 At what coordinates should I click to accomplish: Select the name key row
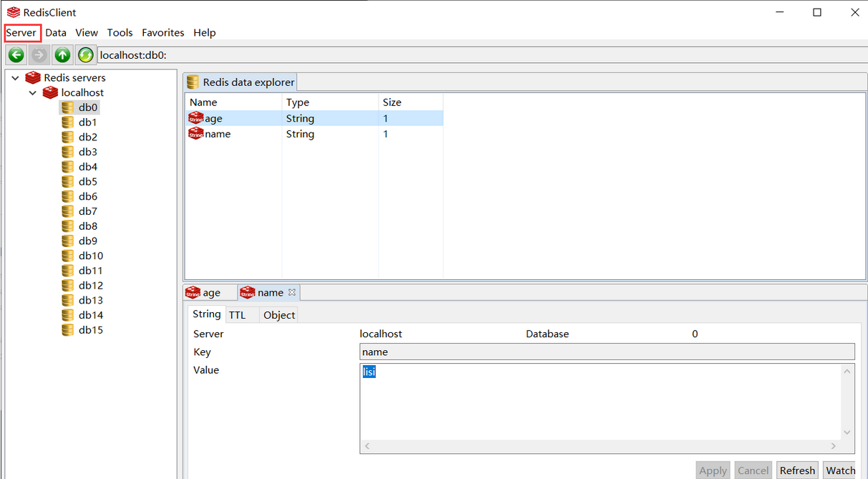[314, 134]
